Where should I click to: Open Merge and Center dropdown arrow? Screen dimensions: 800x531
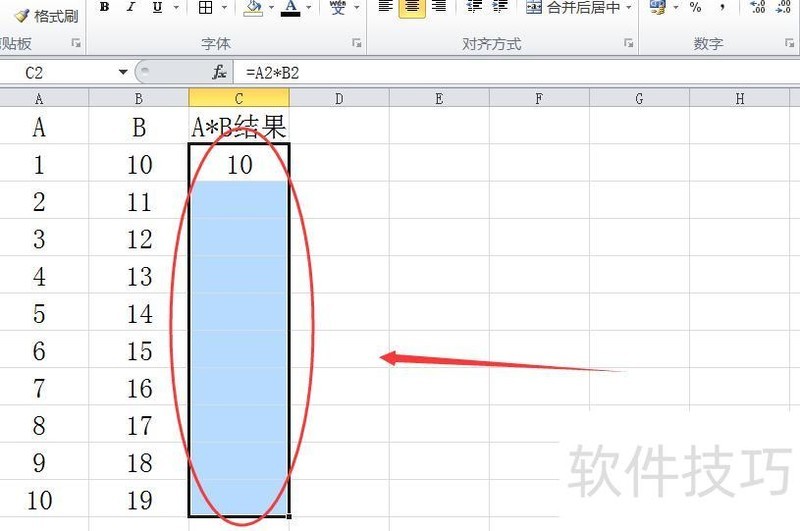629,7
